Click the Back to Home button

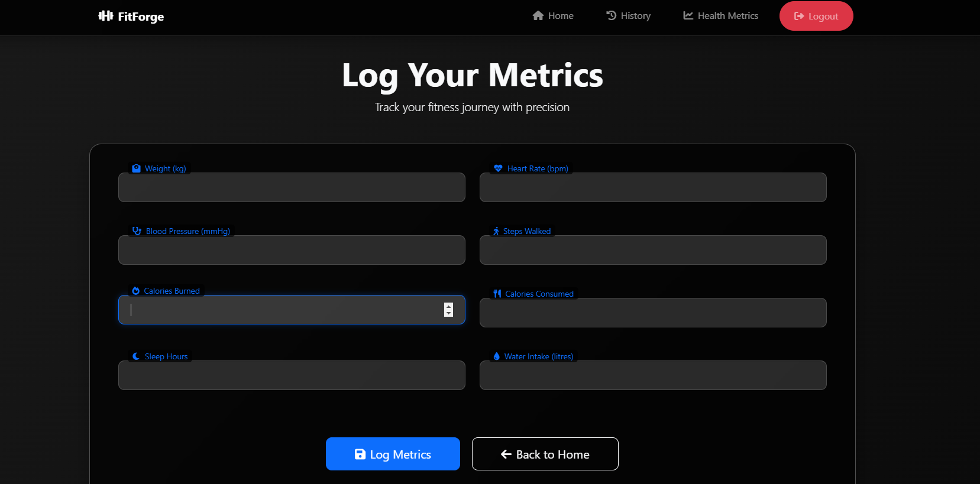[545, 454]
